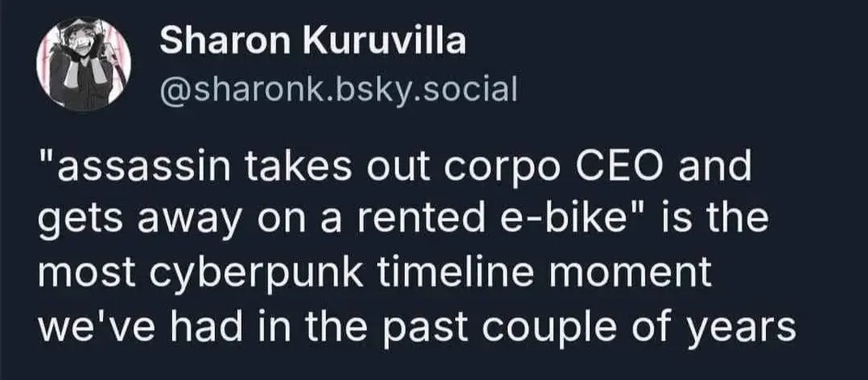Click the word "past" in the last line

click(428, 327)
